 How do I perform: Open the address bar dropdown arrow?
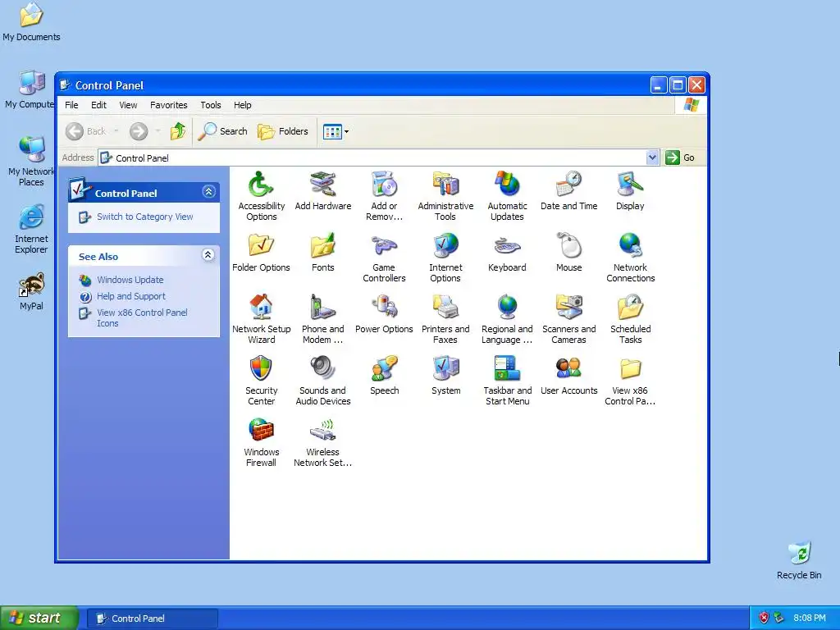652,157
